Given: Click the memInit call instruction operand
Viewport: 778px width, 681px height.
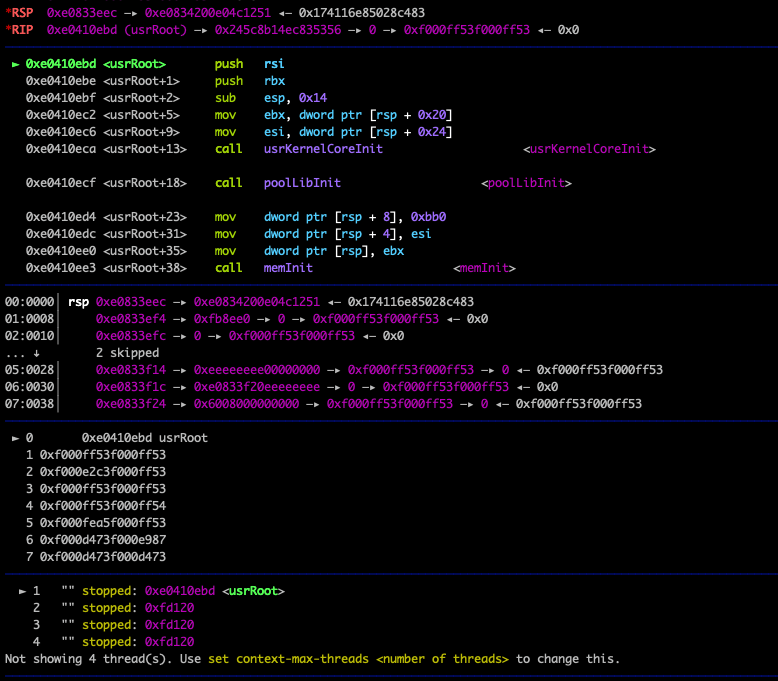Looking at the screenshot, I should coord(288,268).
